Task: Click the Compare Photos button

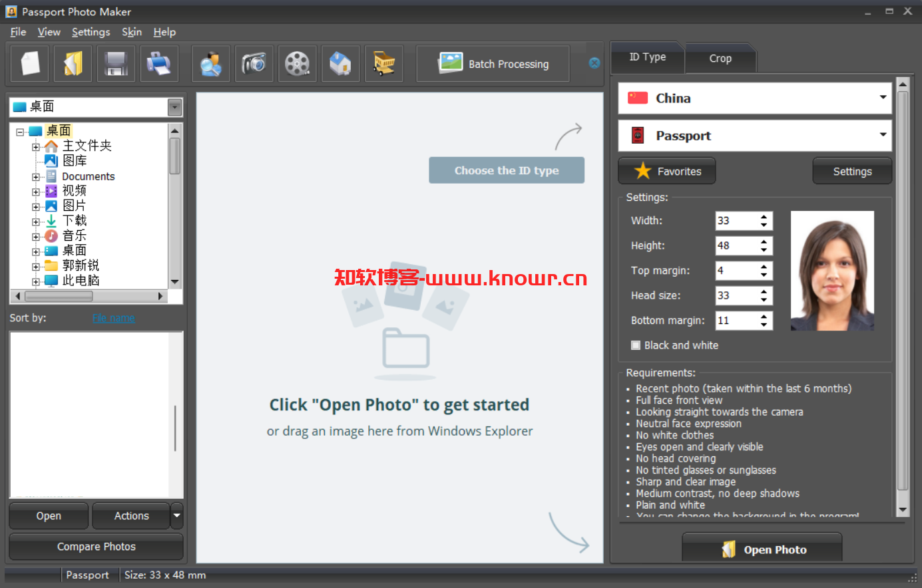Action: pos(96,546)
